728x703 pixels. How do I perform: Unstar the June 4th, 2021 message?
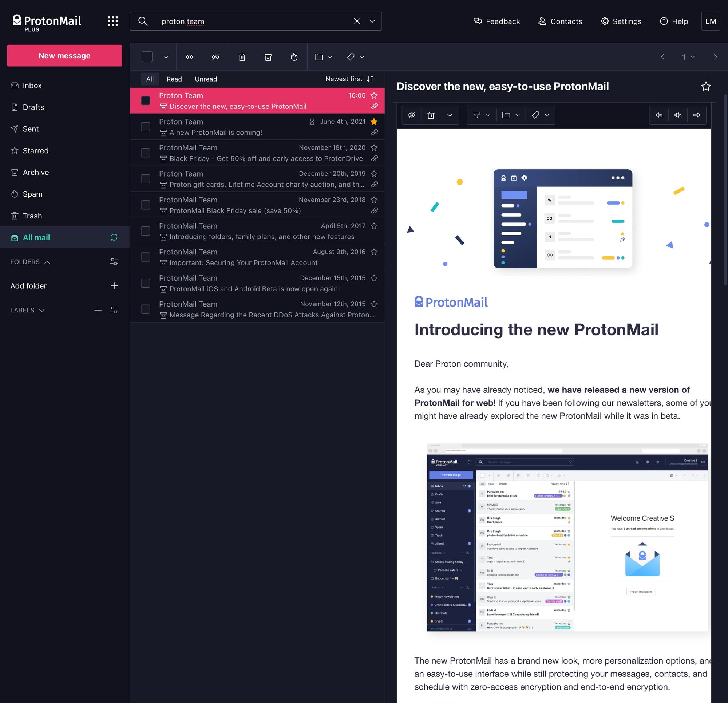pos(374,122)
